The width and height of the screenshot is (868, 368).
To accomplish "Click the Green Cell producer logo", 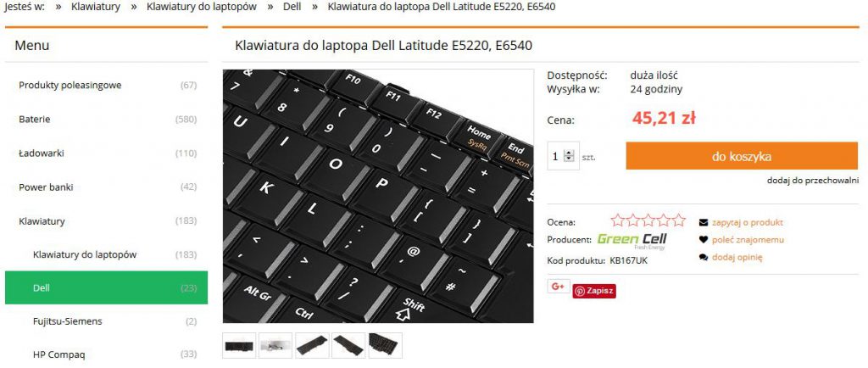I will pyautogui.click(x=632, y=241).
